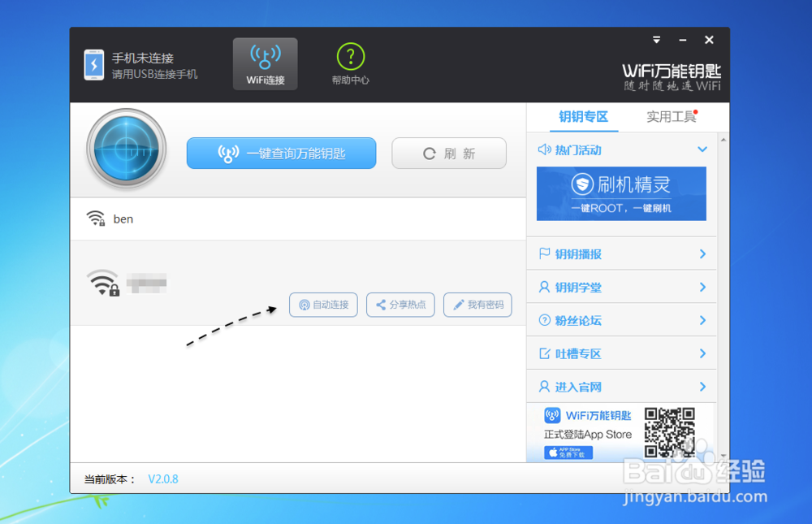812x524 pixels.
Task: Switch to the 实用工具 tab
Action: [672, 117]
